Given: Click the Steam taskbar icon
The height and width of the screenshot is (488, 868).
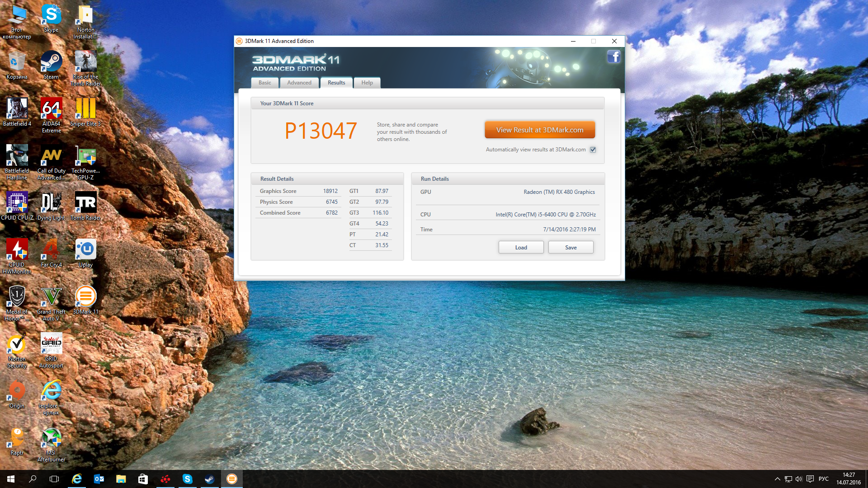Looking at the screenshot, I should click(x=209, y=479).
